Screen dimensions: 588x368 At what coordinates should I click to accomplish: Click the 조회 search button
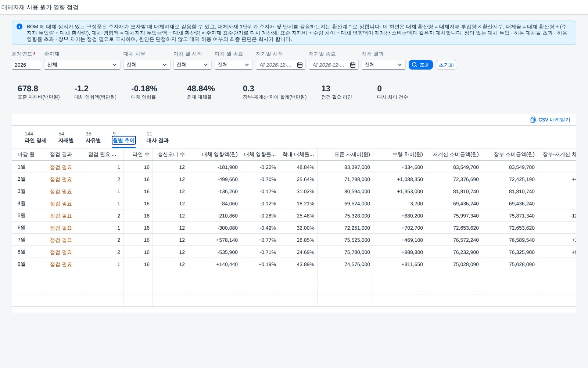tap(421, 65)
